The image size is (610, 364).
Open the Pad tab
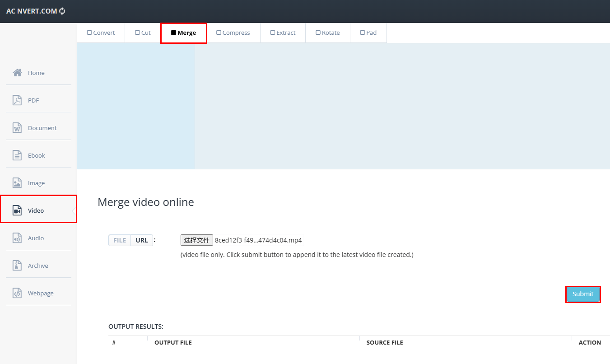[368, 33]
